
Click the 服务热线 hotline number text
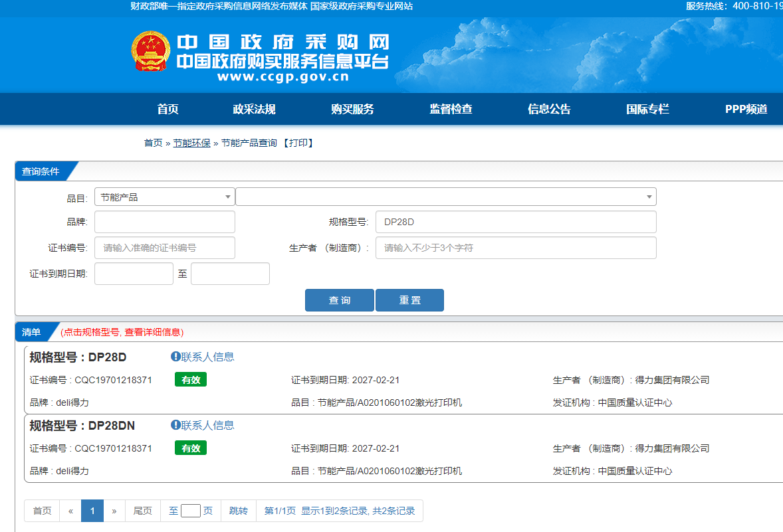pyautogui.click(x=734, y=6)
